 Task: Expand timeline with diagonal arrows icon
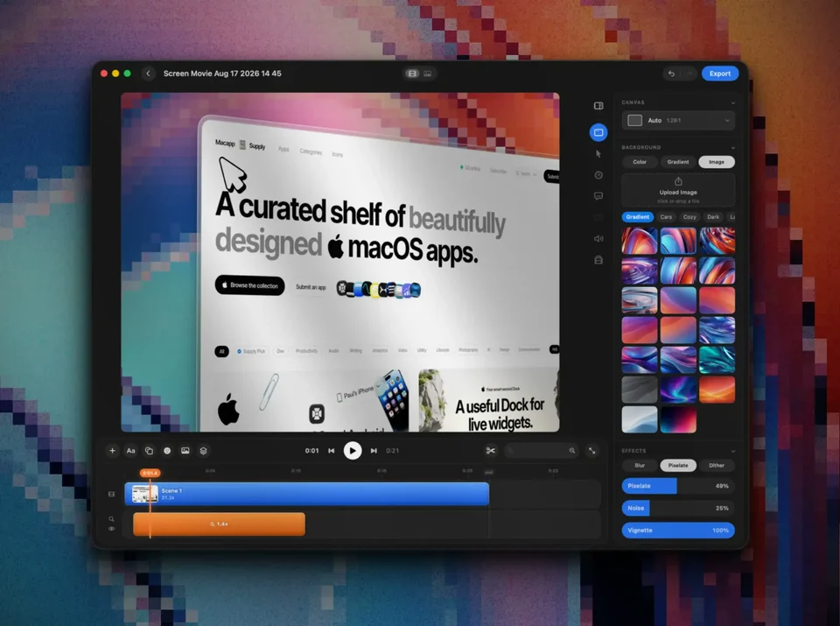click(x=592, y=451)
